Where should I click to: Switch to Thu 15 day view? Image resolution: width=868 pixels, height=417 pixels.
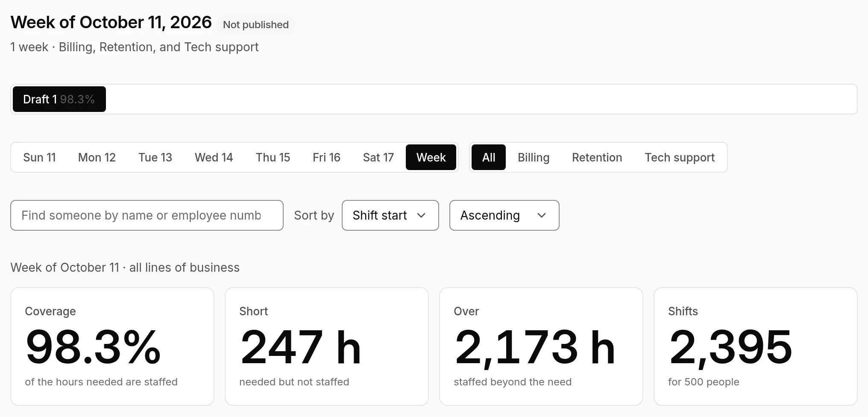(273, 157)
